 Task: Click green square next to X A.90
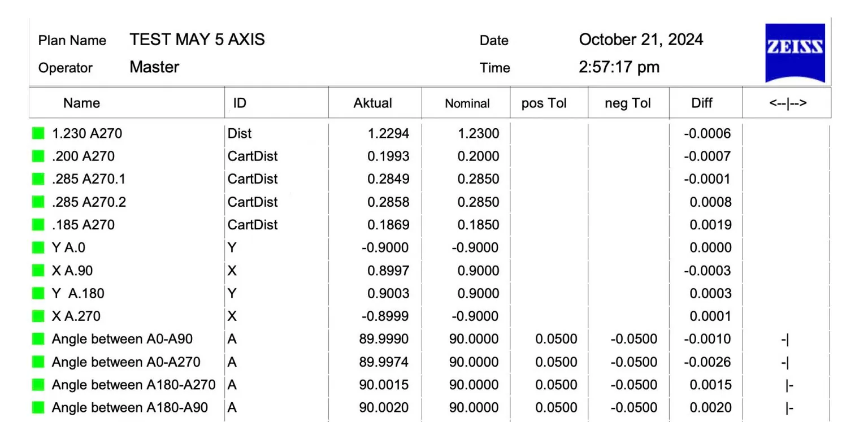(x=38, y=271)
